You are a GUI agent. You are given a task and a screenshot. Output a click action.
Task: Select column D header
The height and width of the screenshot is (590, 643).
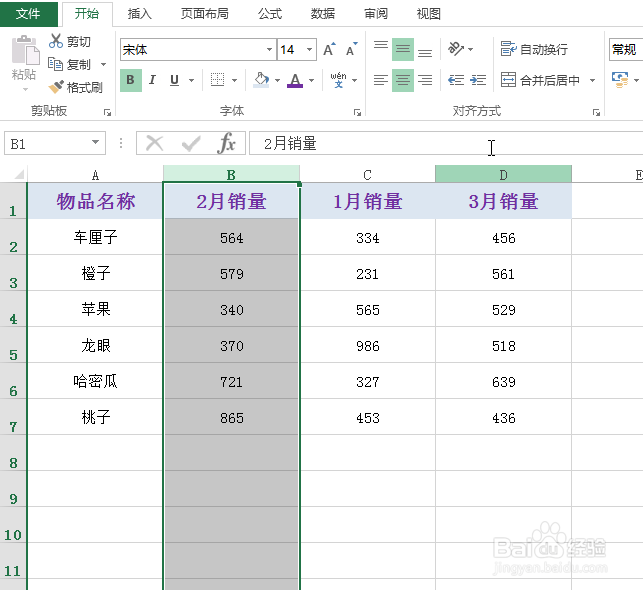pos(503,174)
